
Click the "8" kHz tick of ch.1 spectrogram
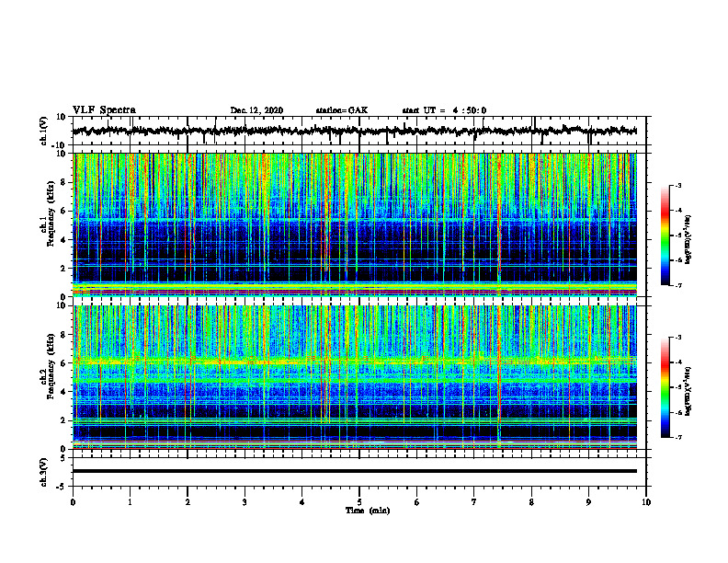click(63, 182)
